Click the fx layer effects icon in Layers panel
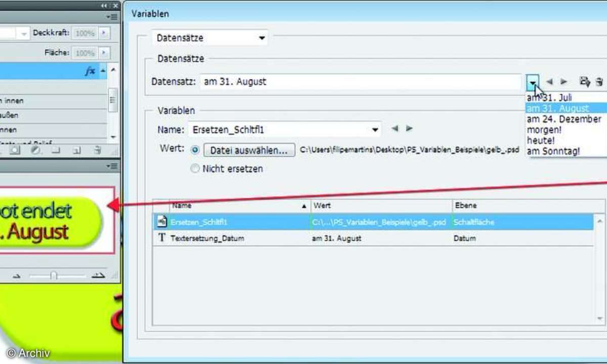The width and height of the screenshot is (607, 364). point(90,71)
